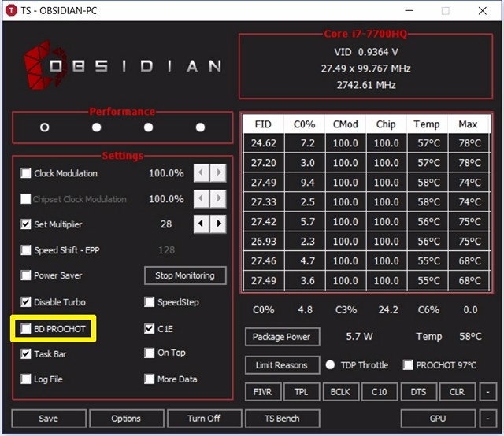Image resolution: width=504 pixels, height=436 pixels.
Task: Click the BCLK button
Action: (x=341, y=392)
